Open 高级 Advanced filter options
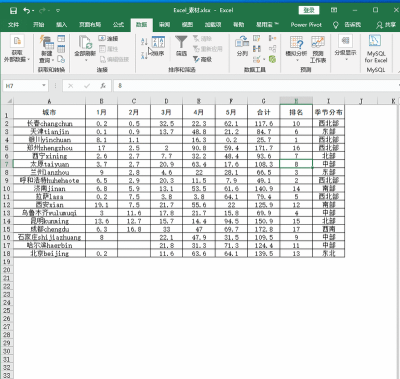Screen dimensions: 400x379 (x=203, y=59)
